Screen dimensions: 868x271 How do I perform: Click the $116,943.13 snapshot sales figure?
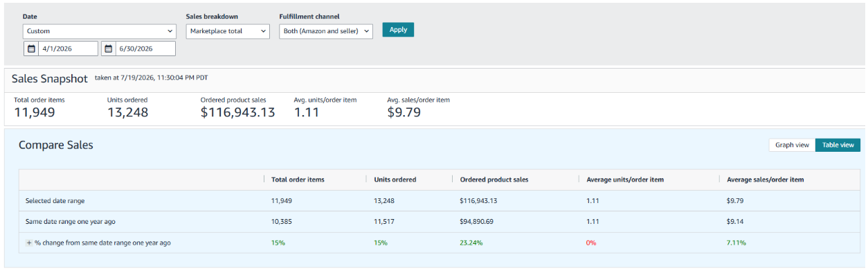[237, 112]
